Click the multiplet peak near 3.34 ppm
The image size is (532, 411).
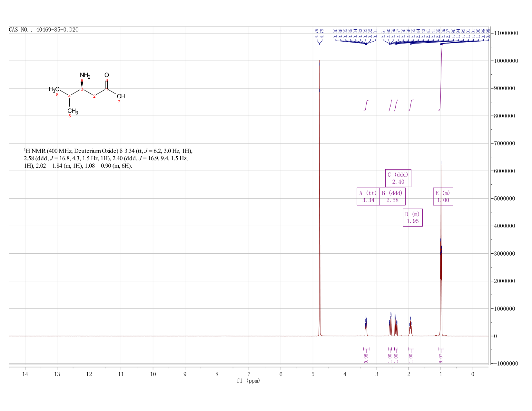(x=366, y=326)
